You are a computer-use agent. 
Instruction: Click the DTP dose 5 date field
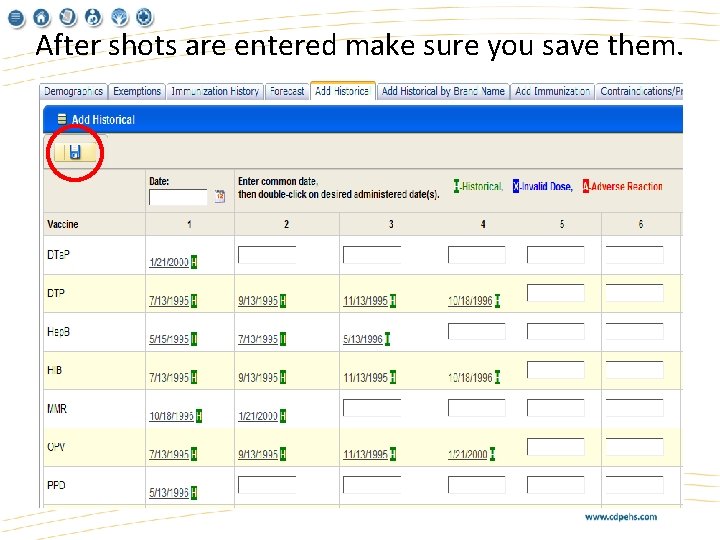(x=556, y=292)
